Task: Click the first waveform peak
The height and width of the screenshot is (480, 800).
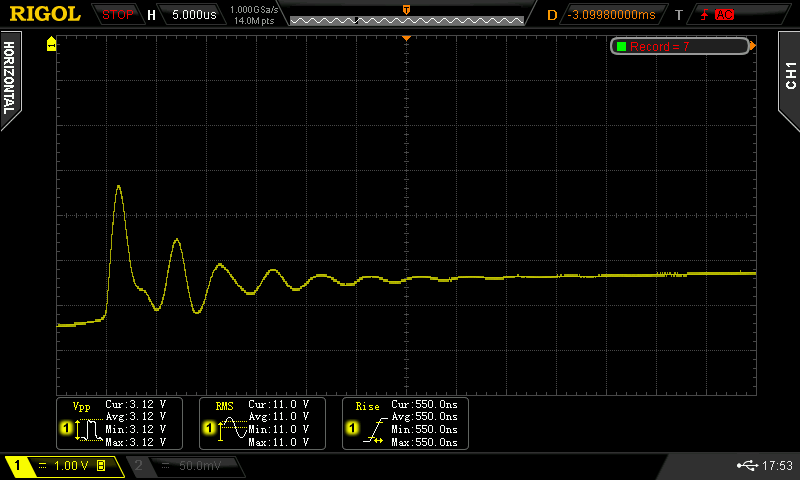Action: [x=119, y=187]
